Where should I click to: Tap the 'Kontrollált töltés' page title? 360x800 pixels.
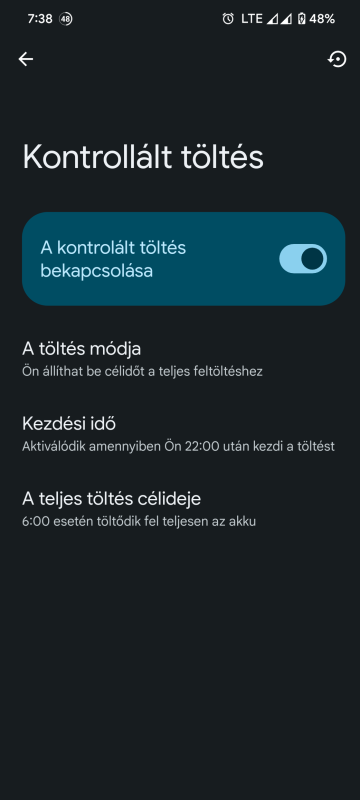[x=143, y=157]
